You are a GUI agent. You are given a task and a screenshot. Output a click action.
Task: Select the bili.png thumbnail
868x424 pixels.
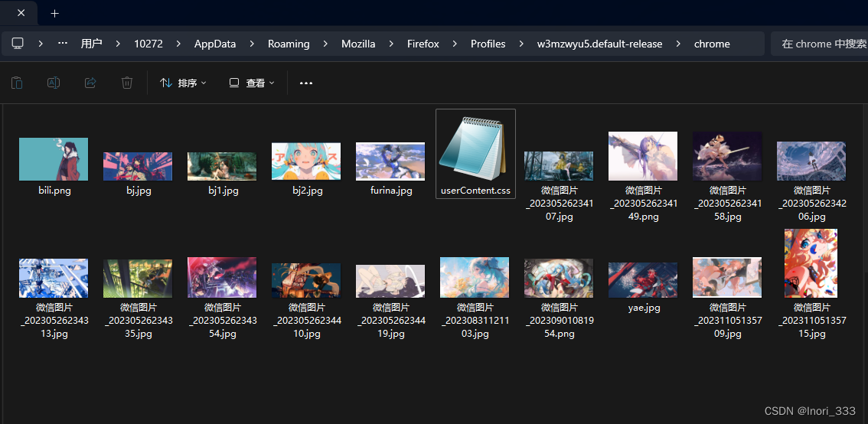(53, 159)
